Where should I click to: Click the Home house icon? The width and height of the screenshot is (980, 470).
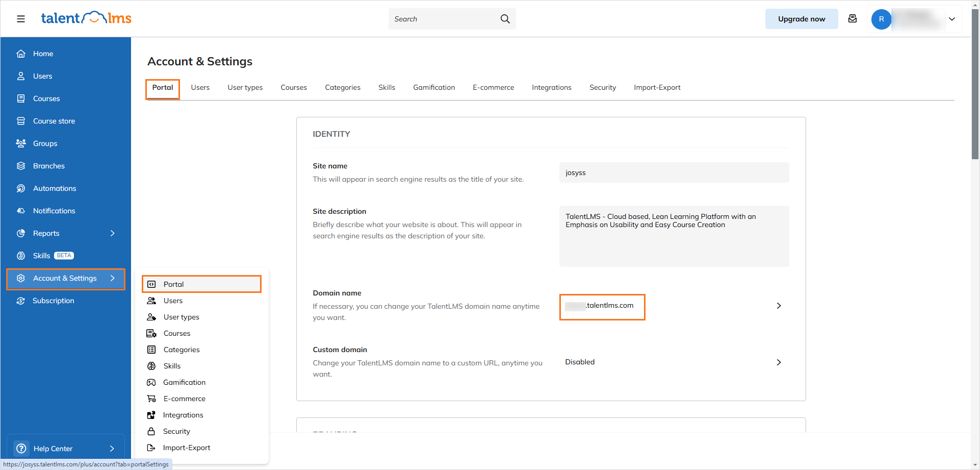tap(21, 54)
